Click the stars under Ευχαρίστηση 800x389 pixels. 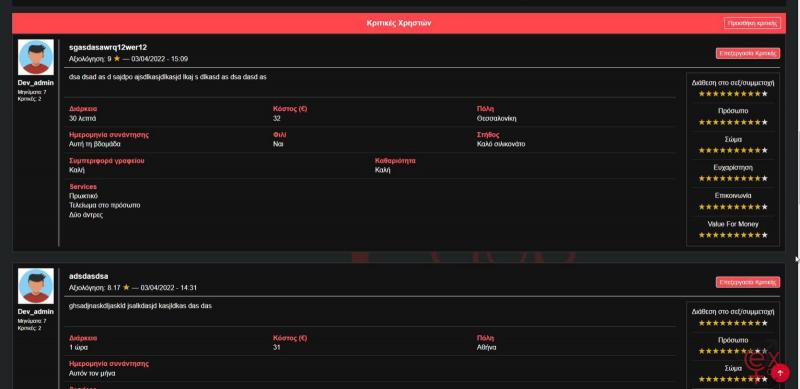(x=733, y=178)
